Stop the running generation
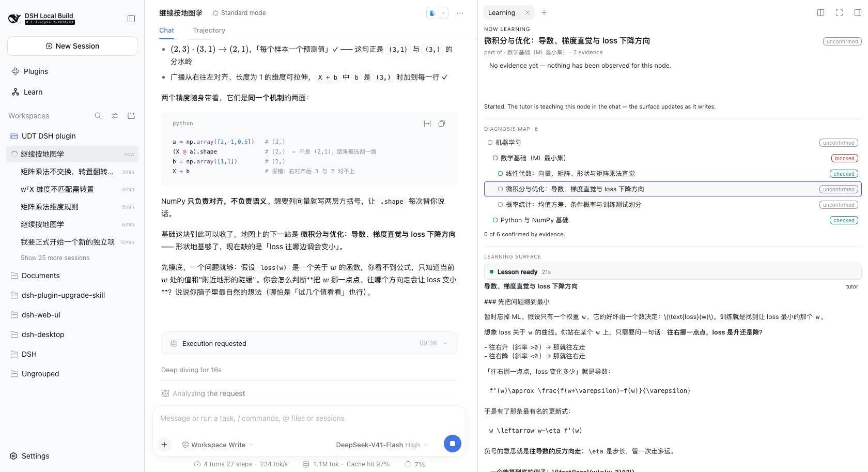This screenshot has height=472, width=868. [x=453, y=444]
